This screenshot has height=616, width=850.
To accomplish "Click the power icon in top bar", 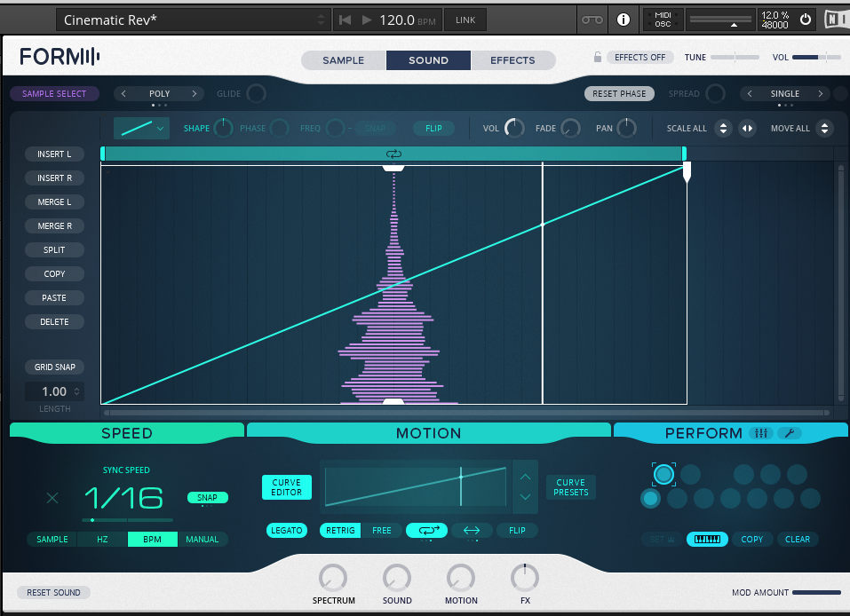I will (x=806, y=20).
